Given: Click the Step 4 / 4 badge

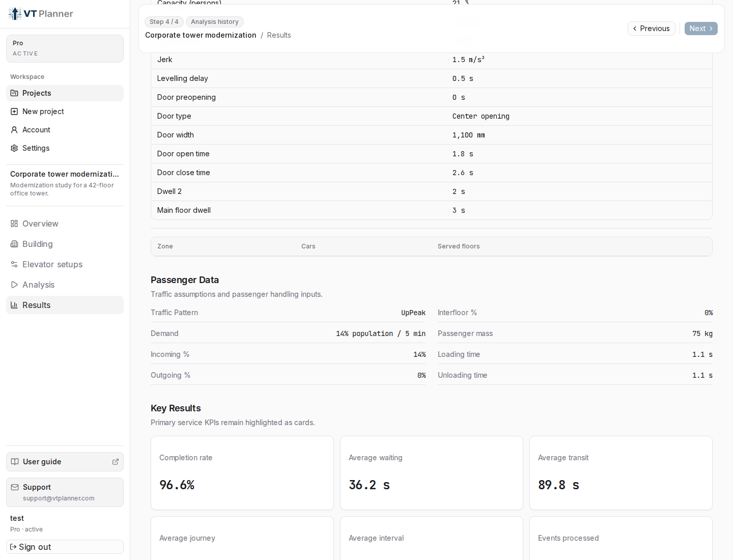Looking at the screenshot, I should [x=164, y=22].
